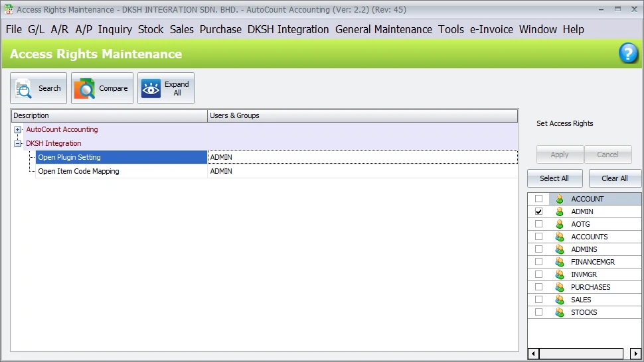The width and height of the screenshot is (644, 362).
Task: Select the Open Plugin Setting row
Action: (121, 157)
